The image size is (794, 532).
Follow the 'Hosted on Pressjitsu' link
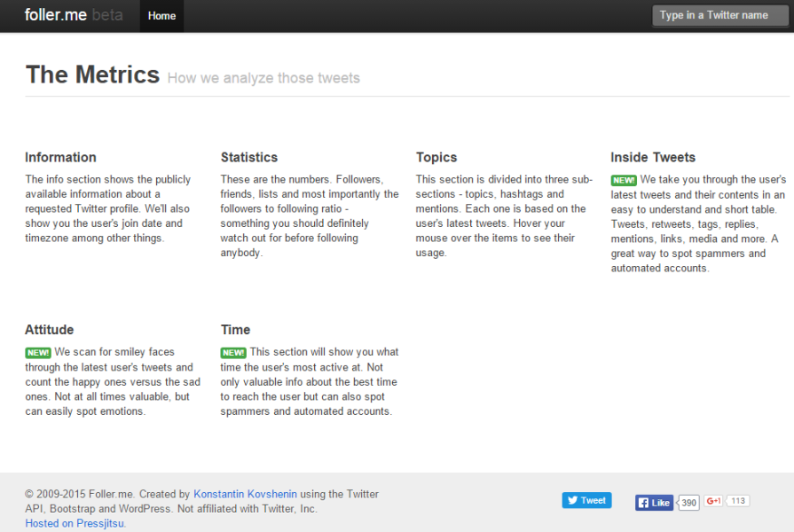(x=75, y=523)
